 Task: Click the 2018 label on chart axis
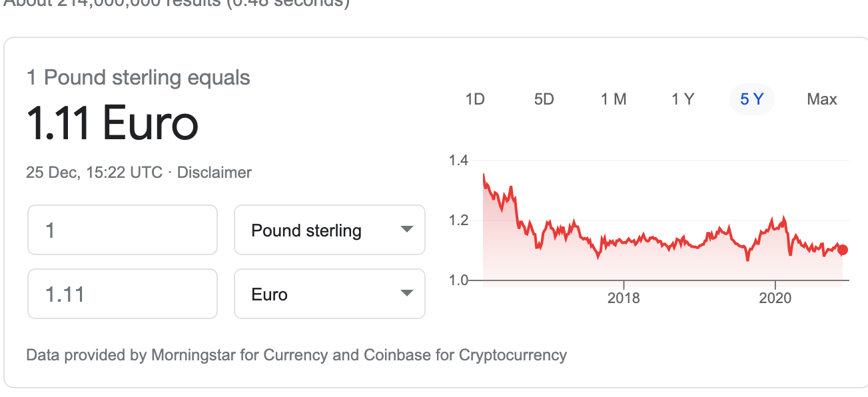pyautogui.click(x=624, y=298)
